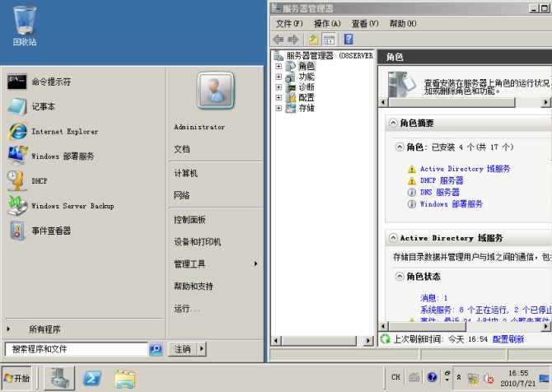Open the DHCP management tool
The width and height of the screenshot is (552, 392).
point(40,181)
